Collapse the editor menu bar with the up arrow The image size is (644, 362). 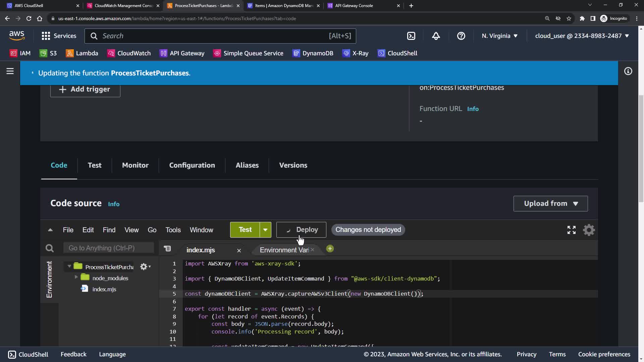click(x=50, y=230)
